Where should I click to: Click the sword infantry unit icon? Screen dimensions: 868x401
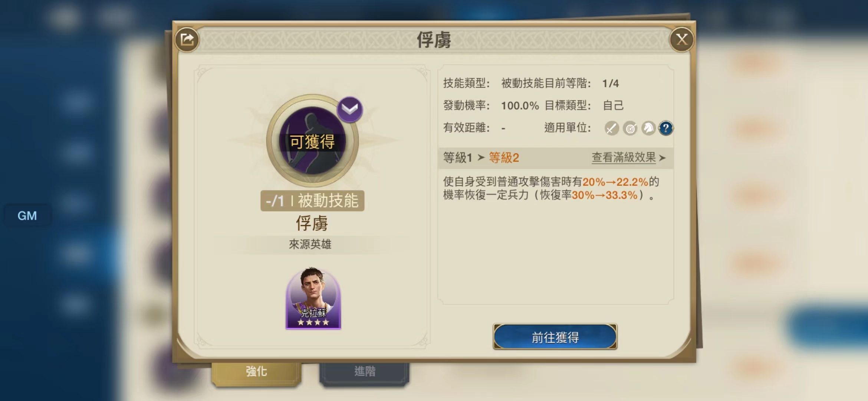click(611, 128)
